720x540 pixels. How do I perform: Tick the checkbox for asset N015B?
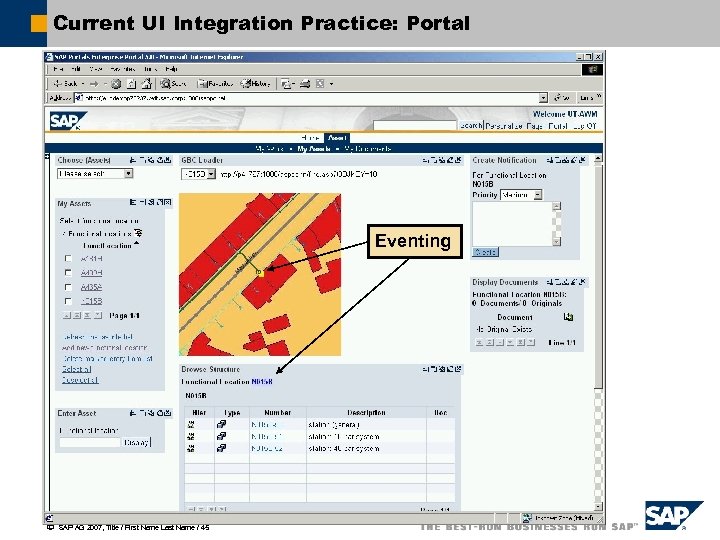click(68, 301)
